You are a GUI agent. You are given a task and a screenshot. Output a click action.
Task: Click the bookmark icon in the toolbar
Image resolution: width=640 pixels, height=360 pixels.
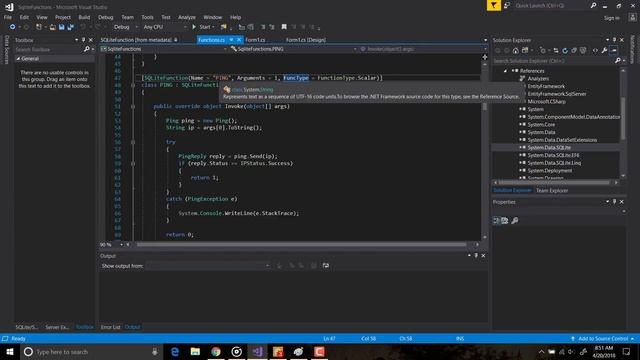pyautogui.click(x=284, y=27)
